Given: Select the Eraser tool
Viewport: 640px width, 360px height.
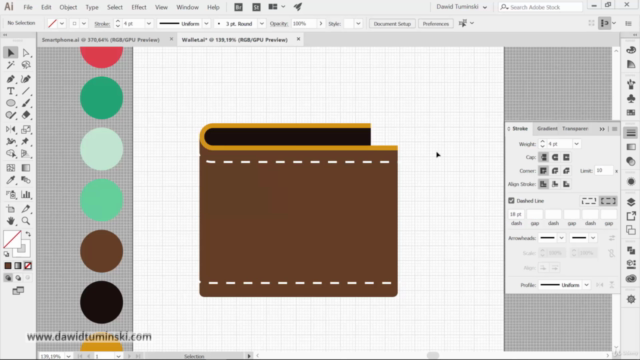Looking at the screenshot, I should 26,115.
